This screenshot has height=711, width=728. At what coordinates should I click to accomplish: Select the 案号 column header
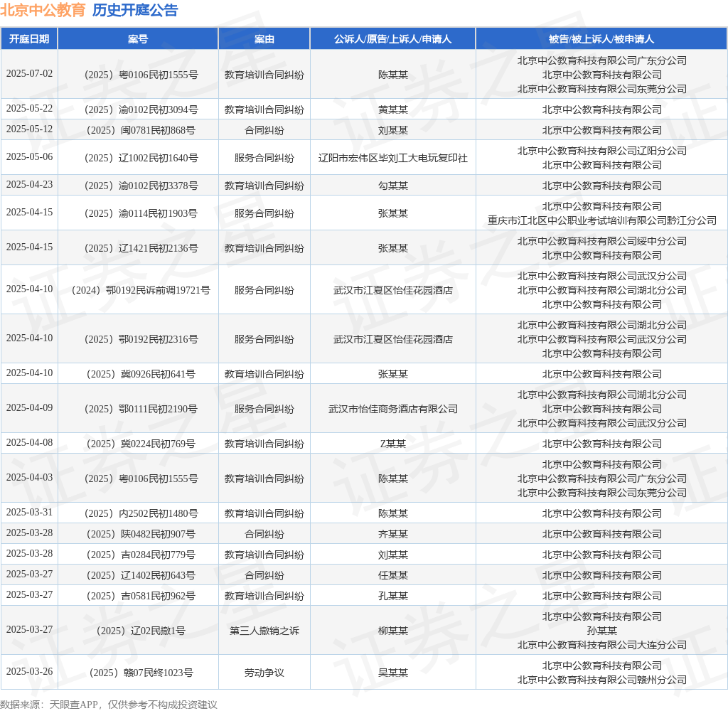[x=138, y=39]
